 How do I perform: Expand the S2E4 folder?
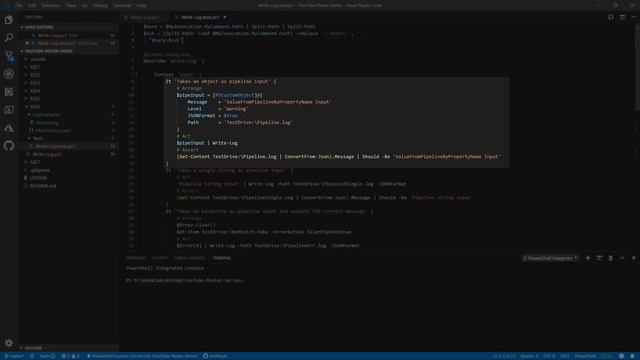pyautogui.click(x=35, y=91)
